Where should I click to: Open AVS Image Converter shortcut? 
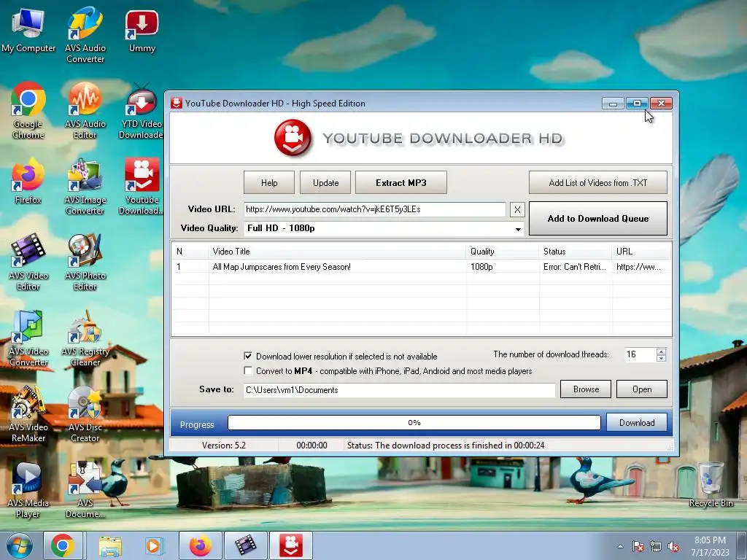(85, 187)
